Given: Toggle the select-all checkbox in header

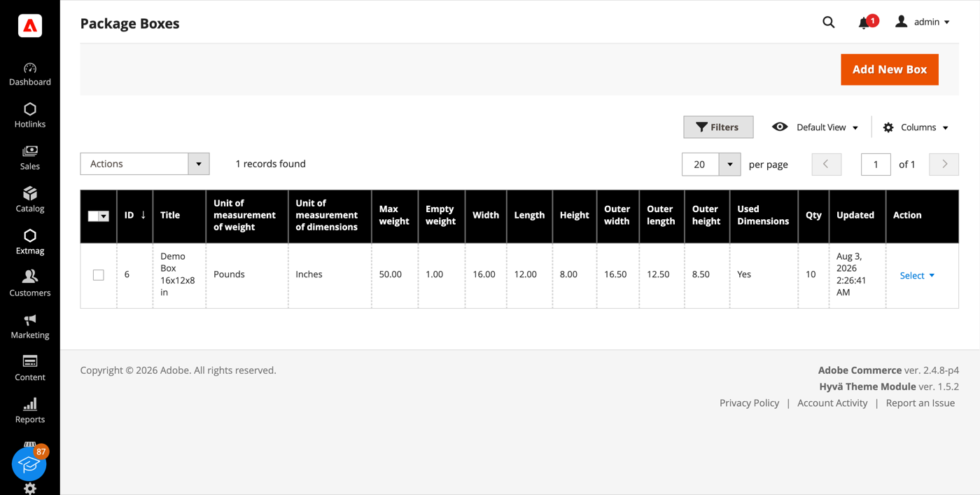Looking at the screenshot, I should (x=93, y=216).
